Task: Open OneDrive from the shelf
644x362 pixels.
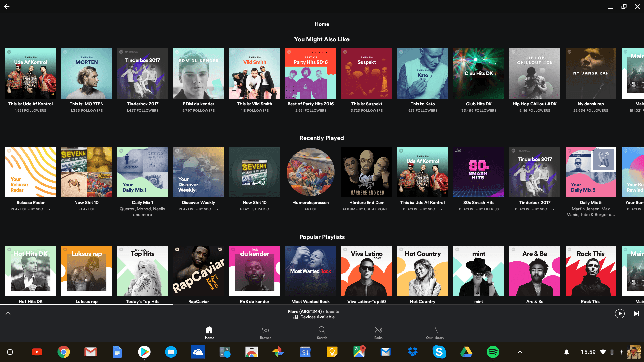Action: tap(198, 352)
